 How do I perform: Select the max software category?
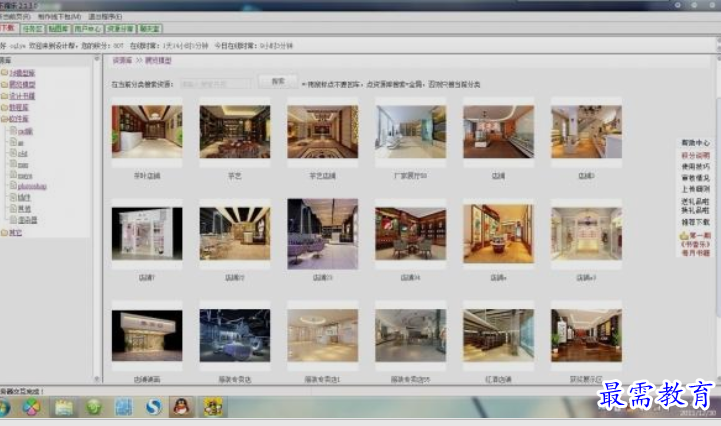(x=23, y=165)
